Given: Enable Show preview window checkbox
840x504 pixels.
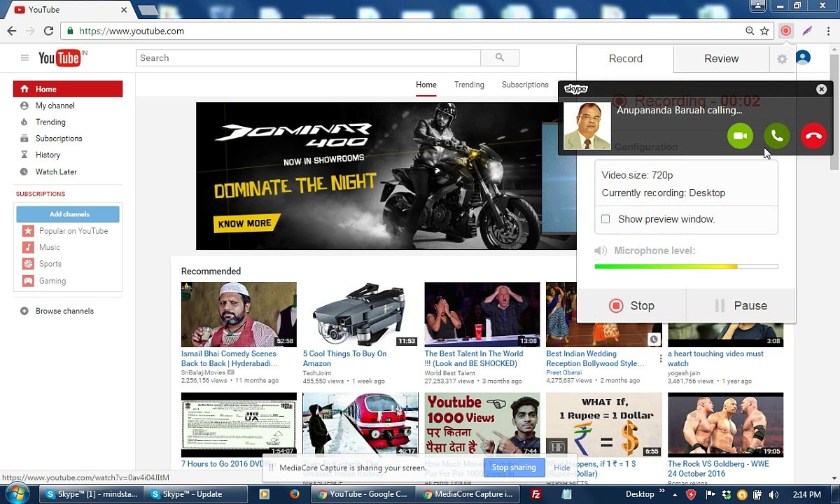Looking at the screenshot, I should coord(605,219).
